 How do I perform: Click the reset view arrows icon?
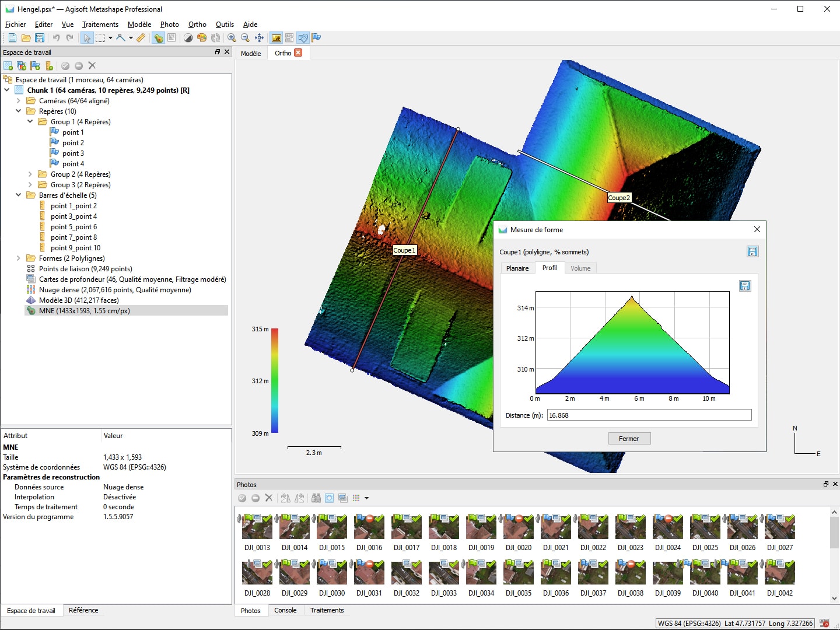(260, 38)
